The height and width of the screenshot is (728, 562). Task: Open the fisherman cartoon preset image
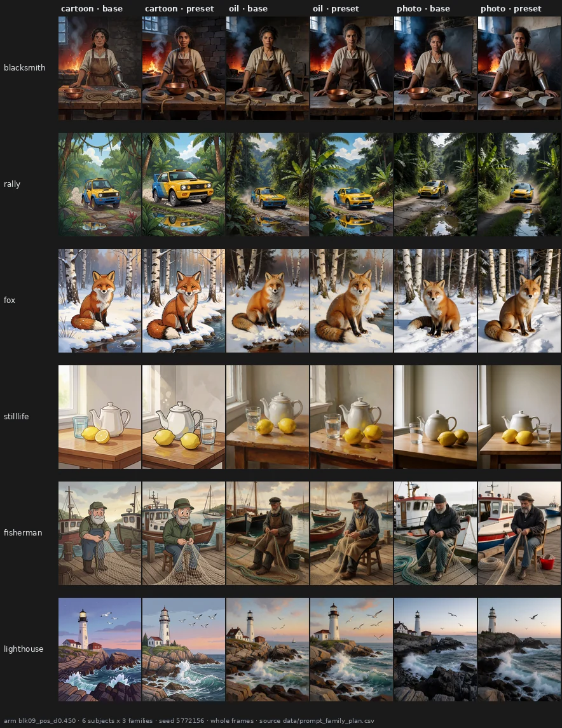click(x=184, y=534)
